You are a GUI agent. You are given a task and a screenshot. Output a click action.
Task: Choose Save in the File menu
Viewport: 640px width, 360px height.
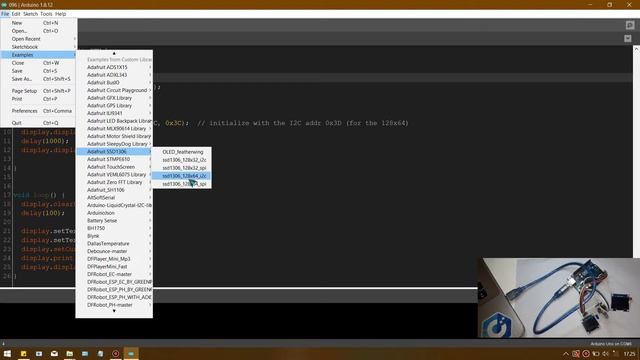(x=38, y=71)
